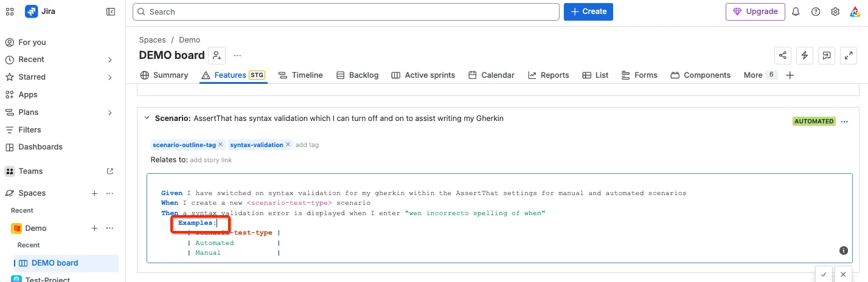The image size is (868, 282).
Task: Add people to the DEMO board
Action: pyautogui.click(x=217, y=55)
